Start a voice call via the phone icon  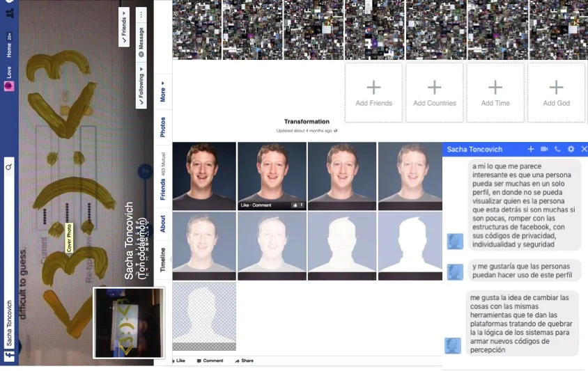[557, 149]
